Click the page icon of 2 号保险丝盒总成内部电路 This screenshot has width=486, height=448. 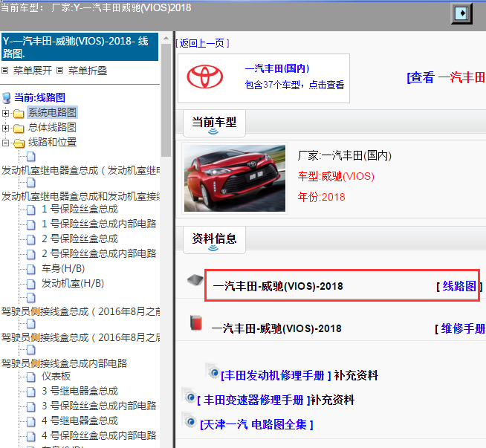click(30, 254)
